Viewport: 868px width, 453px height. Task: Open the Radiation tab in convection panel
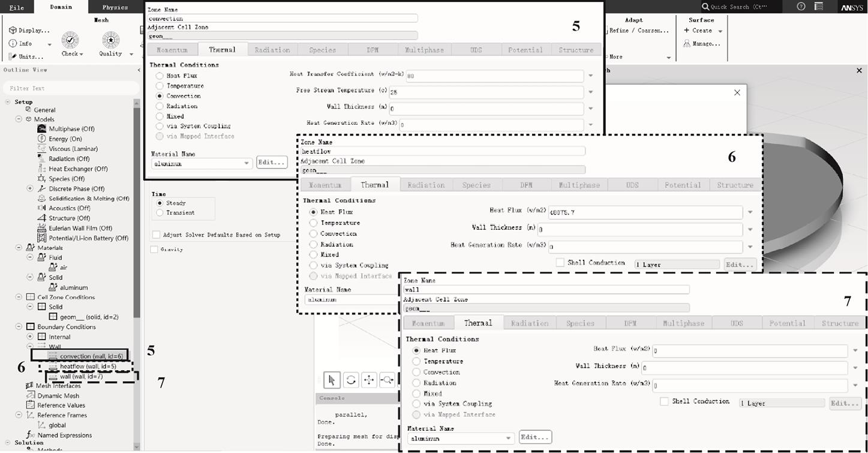click(x=272, y=50)
